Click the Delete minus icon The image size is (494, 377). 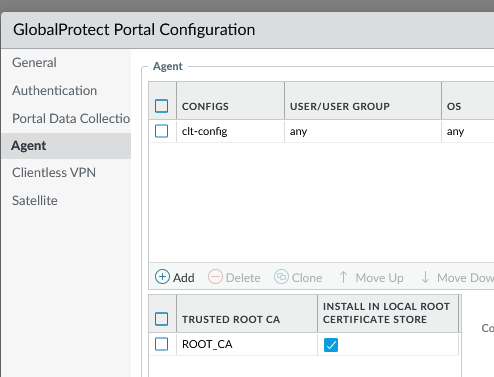pyautogui.click(x=215, y=277)
